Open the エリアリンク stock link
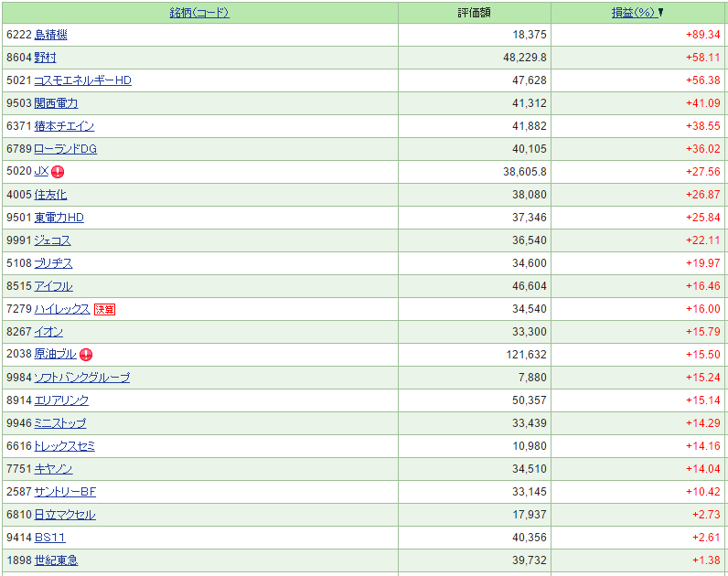The width and height of the screenshot is (728, 576). coord(61,400)
